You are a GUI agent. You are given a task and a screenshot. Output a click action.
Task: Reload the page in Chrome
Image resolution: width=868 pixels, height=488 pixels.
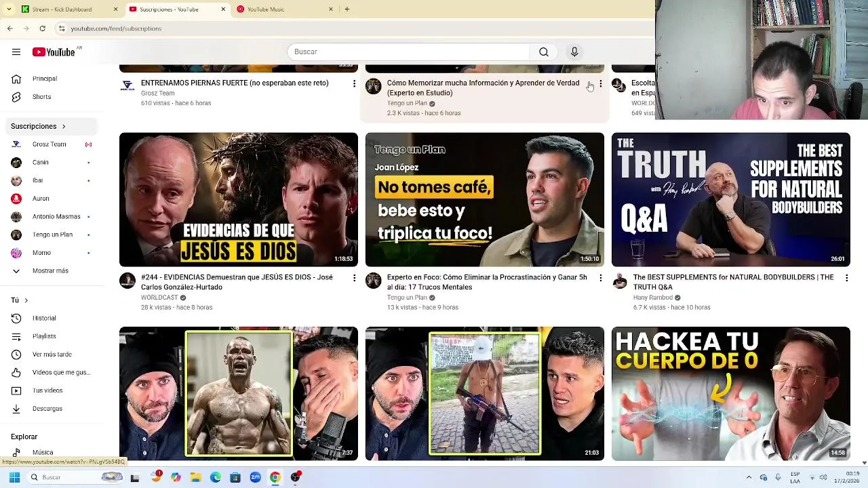(x=42, y=28)
